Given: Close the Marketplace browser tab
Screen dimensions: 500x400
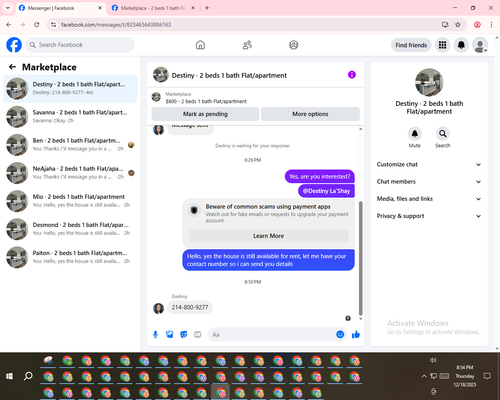Looking at the screenshot, I should [x=193, y=8].
